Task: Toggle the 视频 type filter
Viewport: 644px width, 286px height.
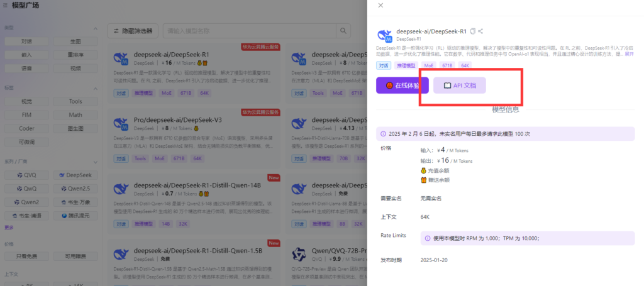Action: click(75, 69)
